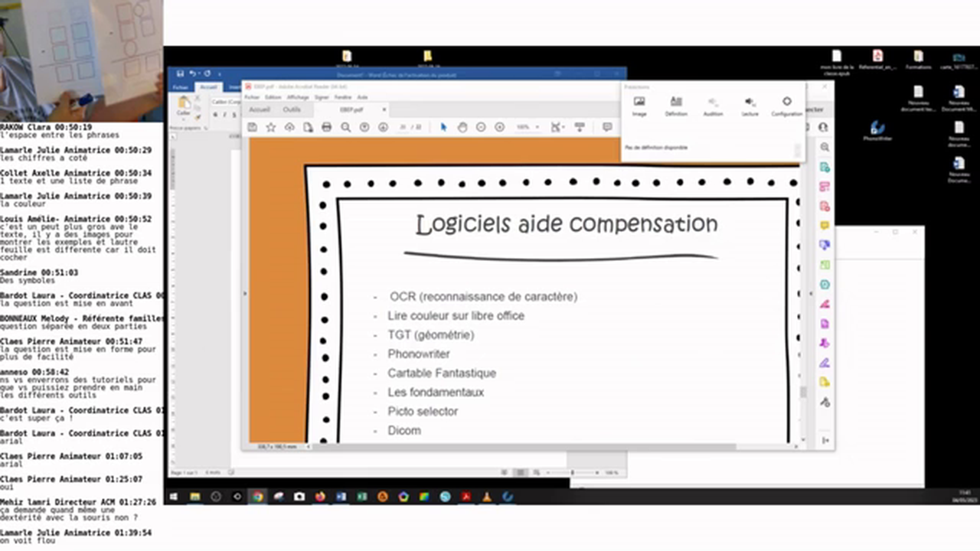Image resolution: width=980 pixels, height=551 pixels.
Task: Expand the collapsed navigation pane arrow
Action: (x=244, y=293)
